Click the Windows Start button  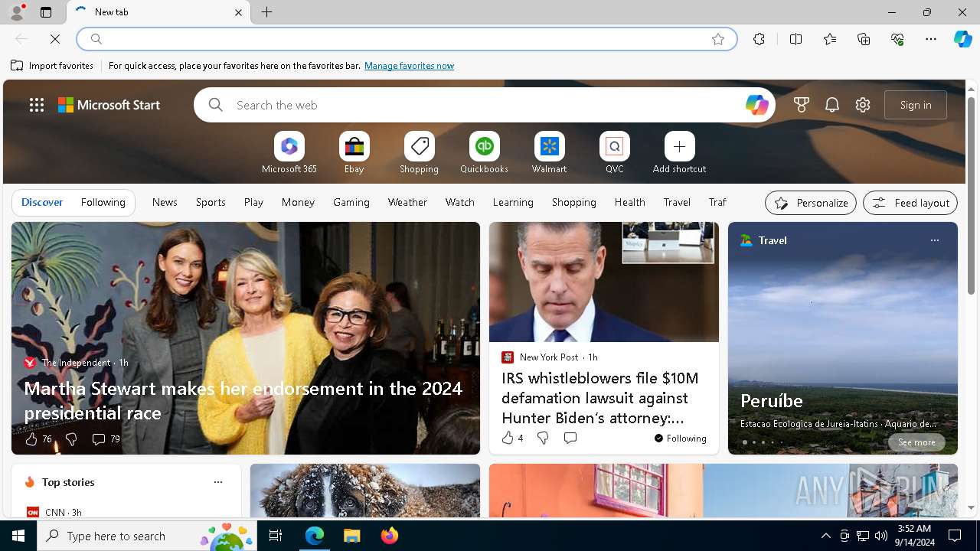[x=18, y=536]
